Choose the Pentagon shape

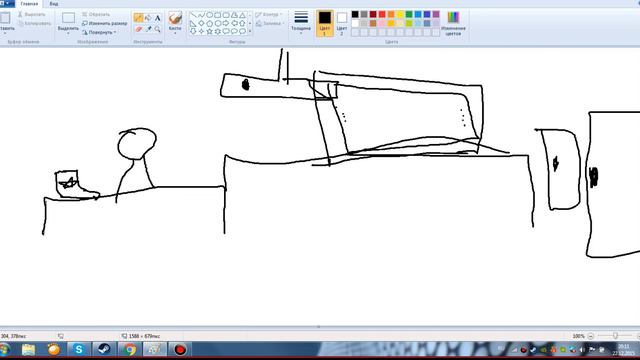(209, 23)
